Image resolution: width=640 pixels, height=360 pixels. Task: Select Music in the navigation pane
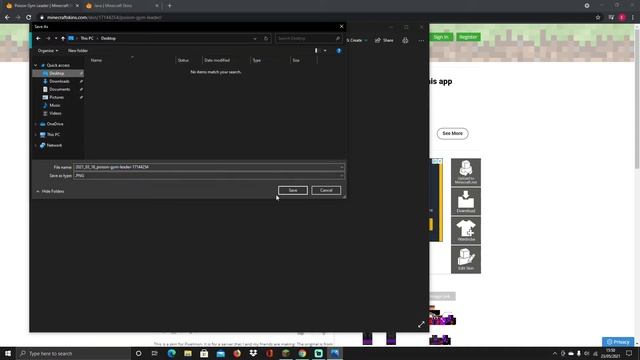coord(55,105)
